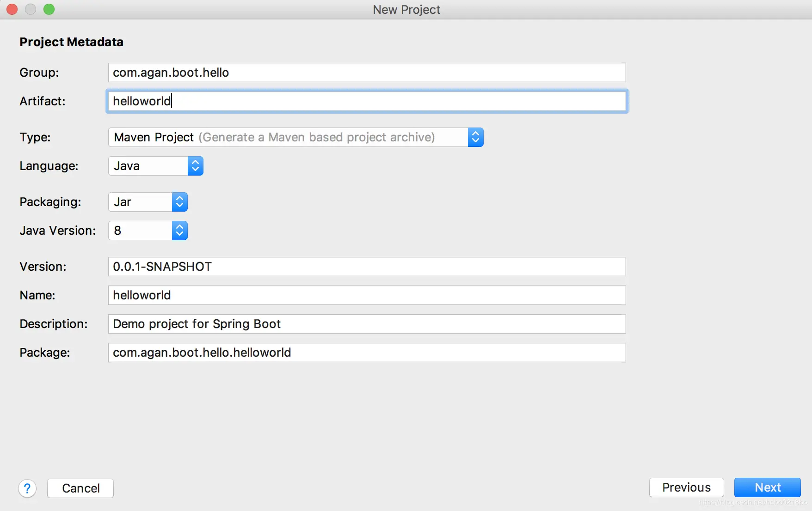812x511 pixels.
Task: Click the Next button
Action: (767, 487)
